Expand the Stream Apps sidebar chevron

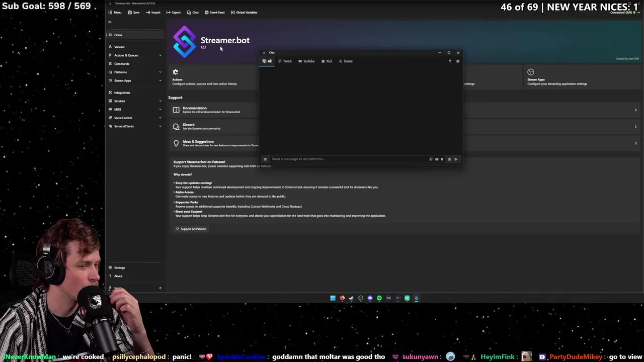point(160,80)
